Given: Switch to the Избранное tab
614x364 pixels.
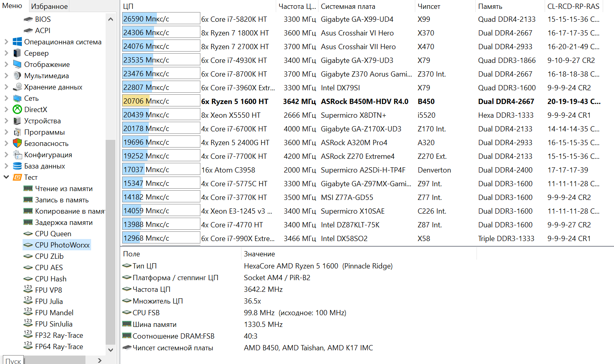Looking at the screenshot, I should (x=50, y=6).
